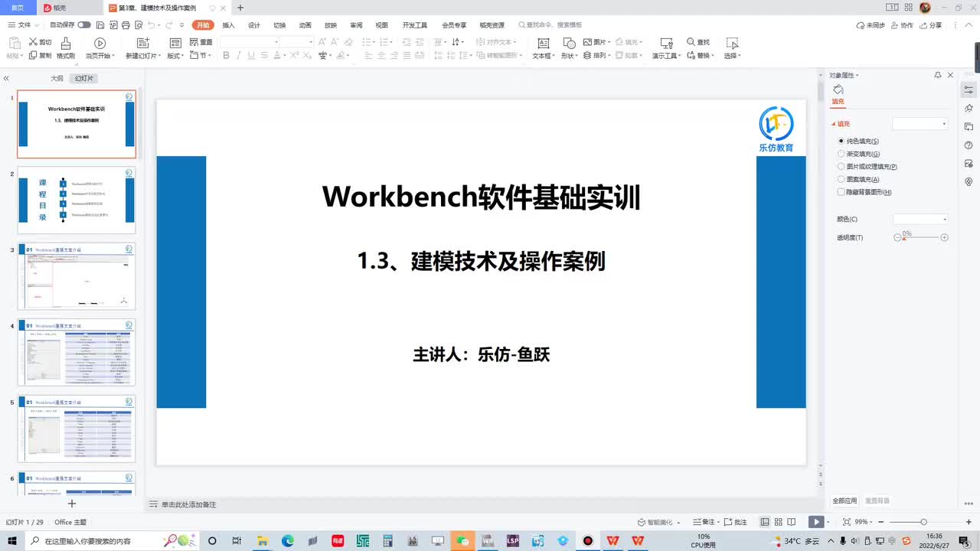The width and height of the screenshot is (980, 551).
Task: Expand Layout (版式) dropdown
Action: coord(177,55)
